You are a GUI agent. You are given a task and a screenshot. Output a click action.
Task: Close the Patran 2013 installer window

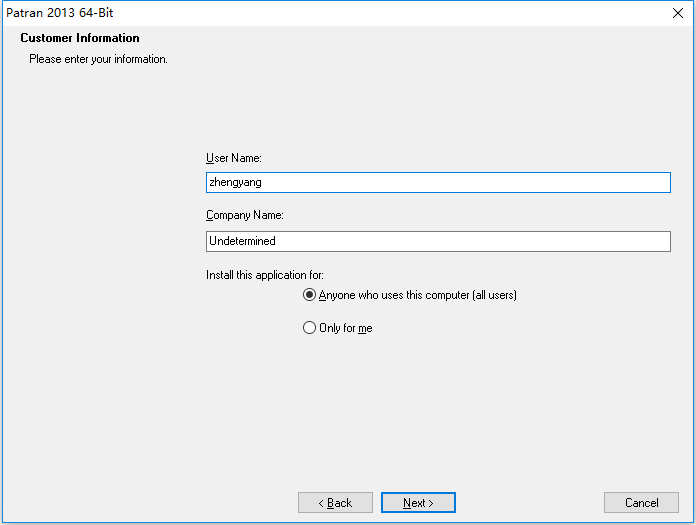(677, 13)
